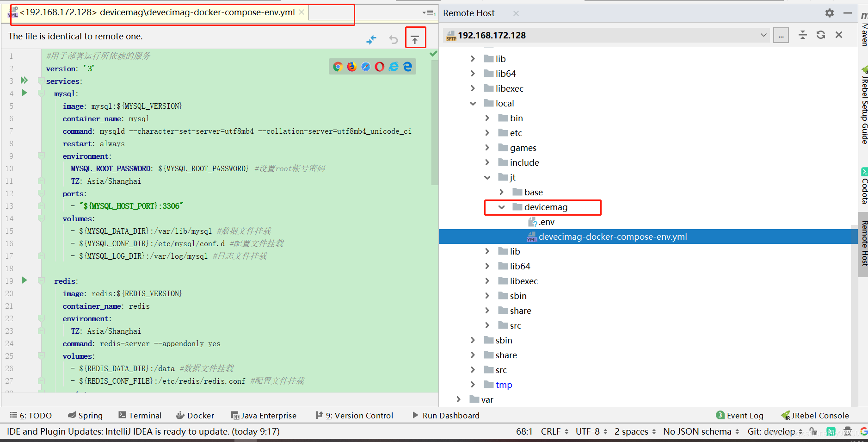Fold redis environment block at line 22
Screen dimensions: 868x442
41,318
